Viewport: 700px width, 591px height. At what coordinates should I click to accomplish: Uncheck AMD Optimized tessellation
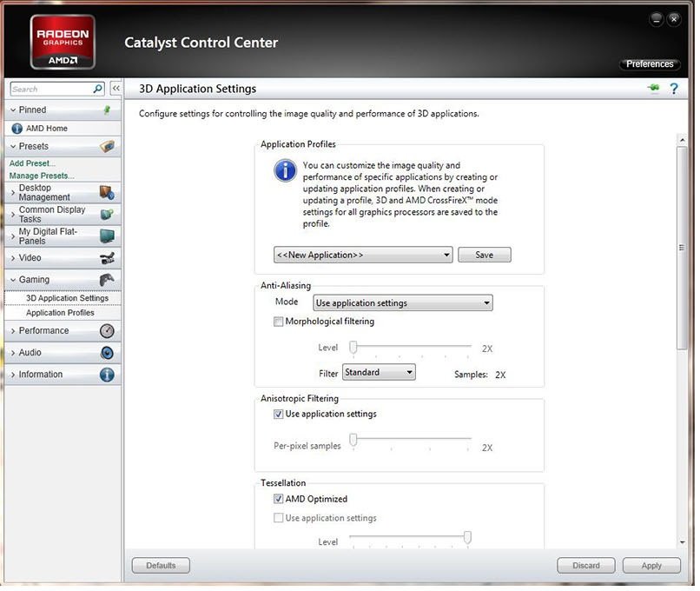[278, 499]
